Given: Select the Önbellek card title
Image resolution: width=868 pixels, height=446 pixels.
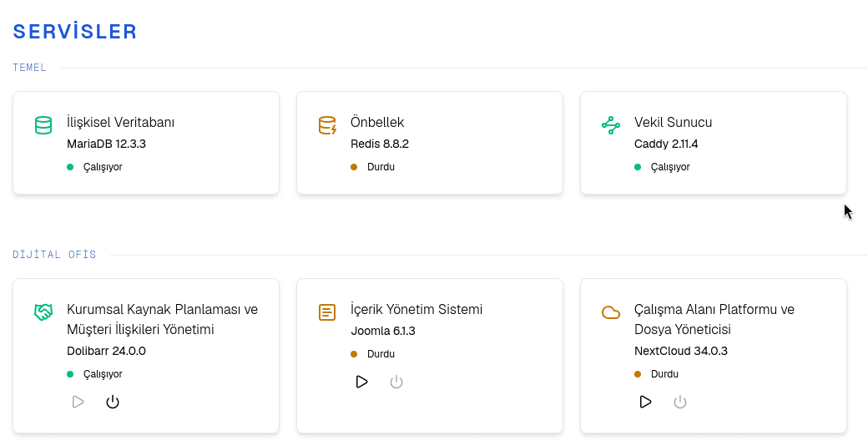Looking at the screenshot, I should (x=377, y=122).
